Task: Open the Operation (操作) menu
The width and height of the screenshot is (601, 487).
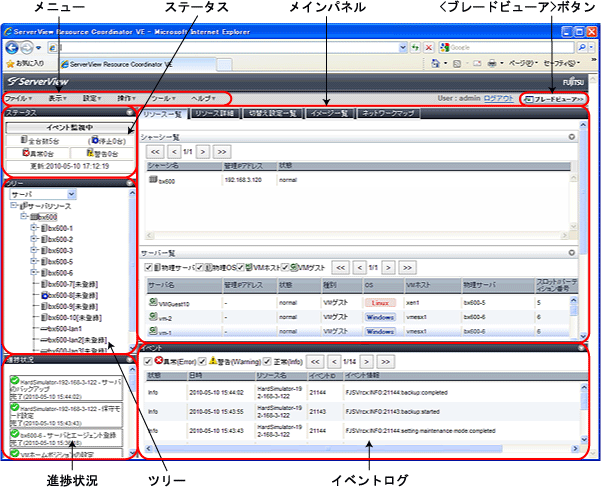Action: coord(126,98)
